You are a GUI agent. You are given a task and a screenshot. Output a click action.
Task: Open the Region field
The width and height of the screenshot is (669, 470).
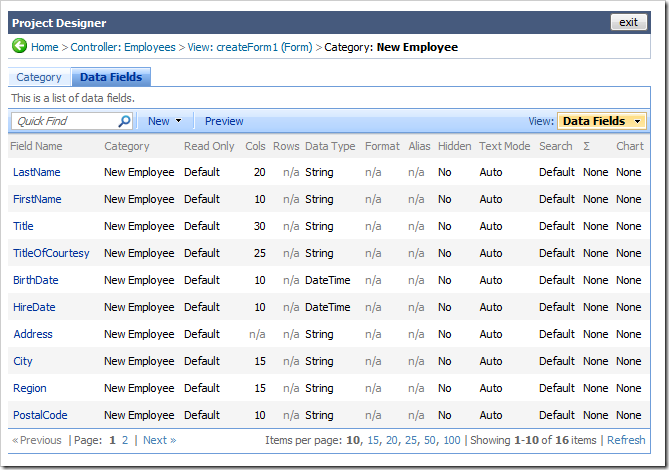pos(30,388)
